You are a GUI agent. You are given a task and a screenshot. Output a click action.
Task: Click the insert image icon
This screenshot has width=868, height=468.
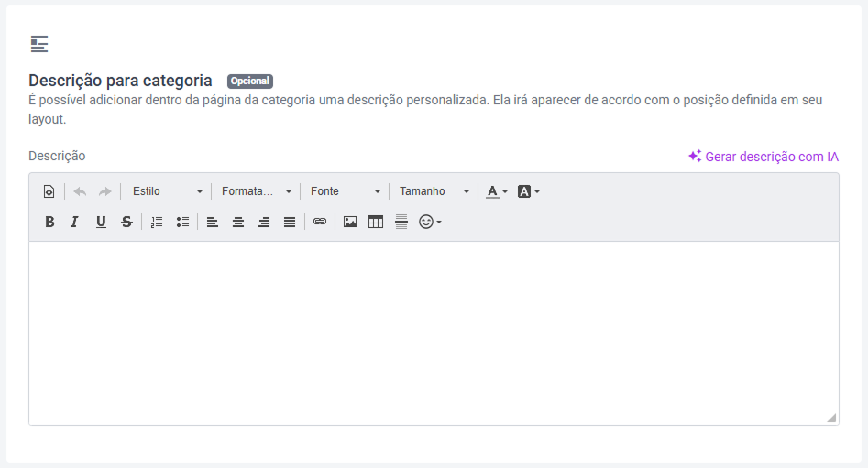[350, 222]
